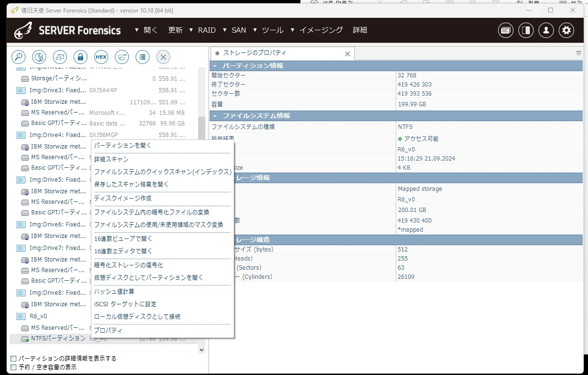The height and width of the screenshot is (375, 588).
Task: Select 暗号化ストレージの復号化
Action: click(x=162, y=265)
